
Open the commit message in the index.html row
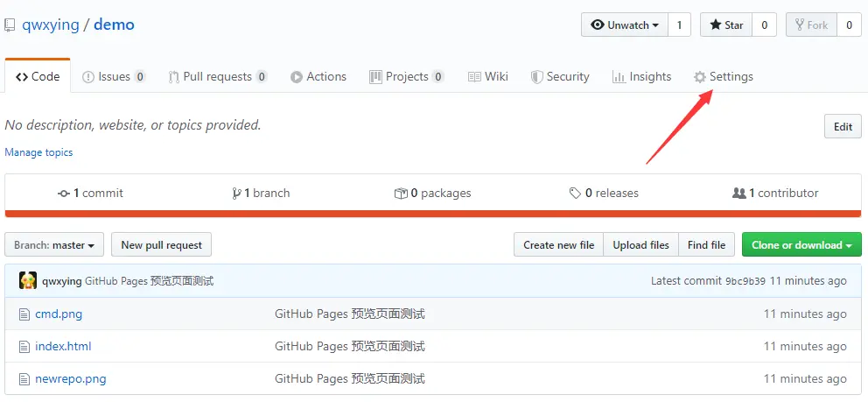tap(350, 347)
